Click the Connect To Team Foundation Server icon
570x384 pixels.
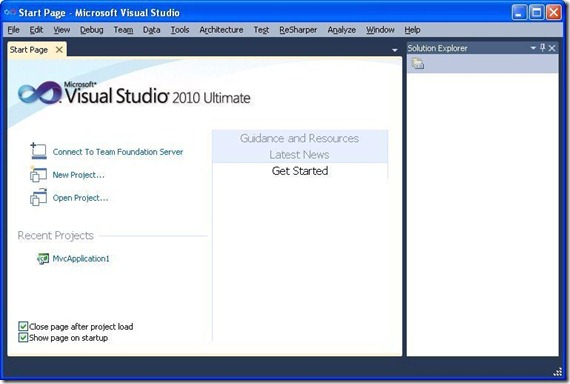[39, 151]
